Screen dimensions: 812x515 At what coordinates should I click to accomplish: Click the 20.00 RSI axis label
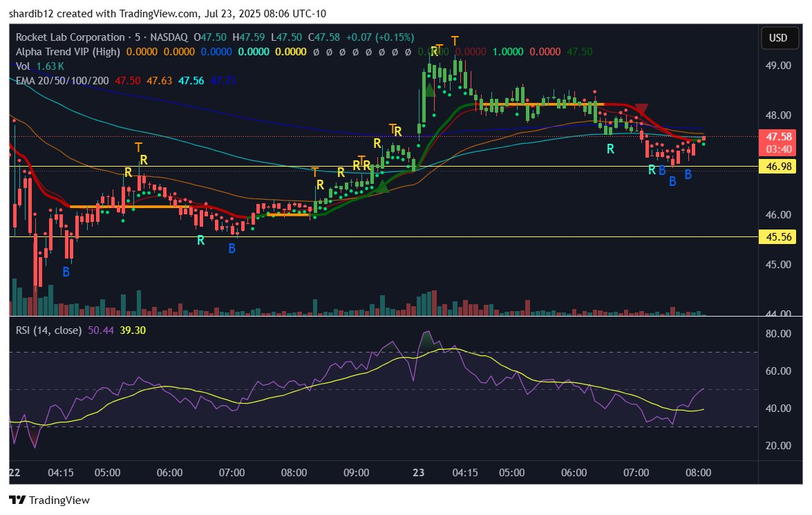[778, 446]
